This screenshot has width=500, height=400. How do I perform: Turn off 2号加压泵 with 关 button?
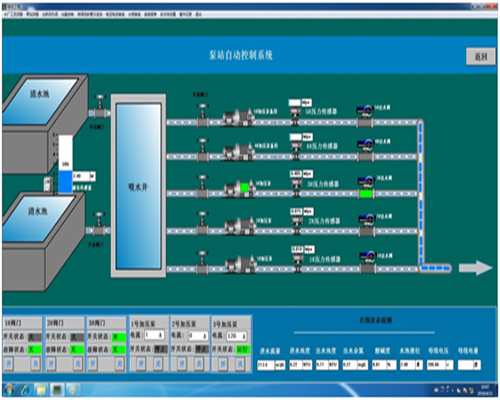click(198, 364)
